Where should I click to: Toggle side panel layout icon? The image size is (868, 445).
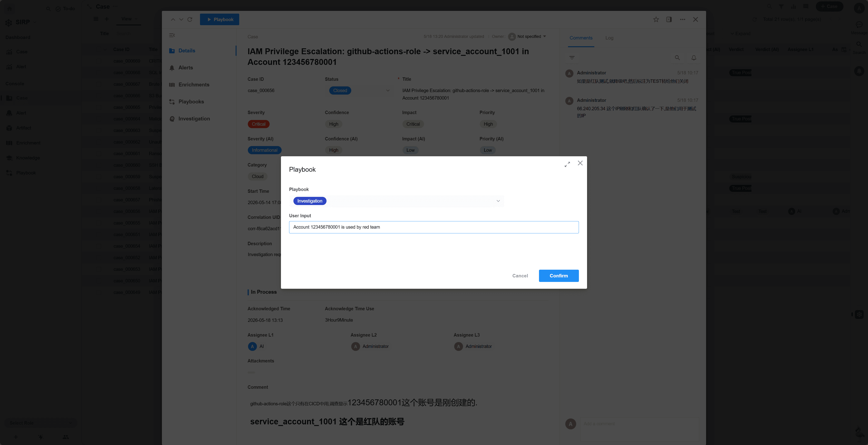point(669,20)
